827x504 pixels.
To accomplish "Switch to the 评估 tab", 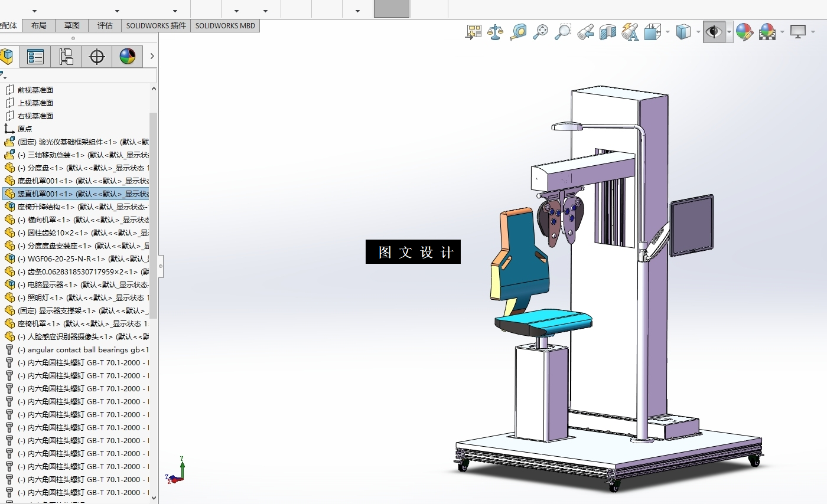I will tap(105, 25).
